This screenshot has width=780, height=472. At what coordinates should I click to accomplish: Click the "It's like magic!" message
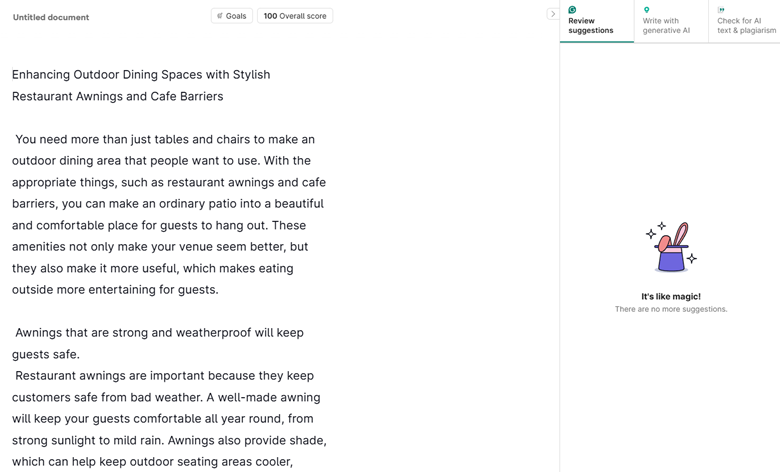(671, 296)
